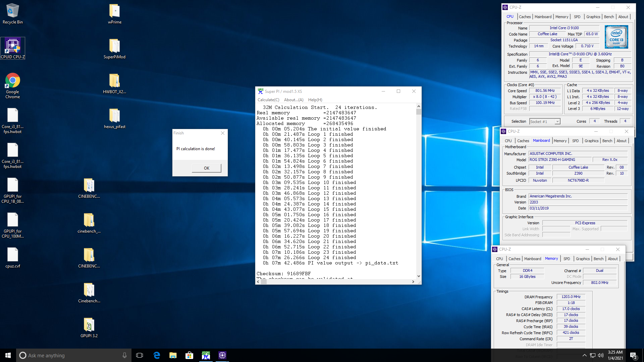Click the Core Speed value 801.56 MHz
The image size is (644, 362).
click(x=545, y=90)
